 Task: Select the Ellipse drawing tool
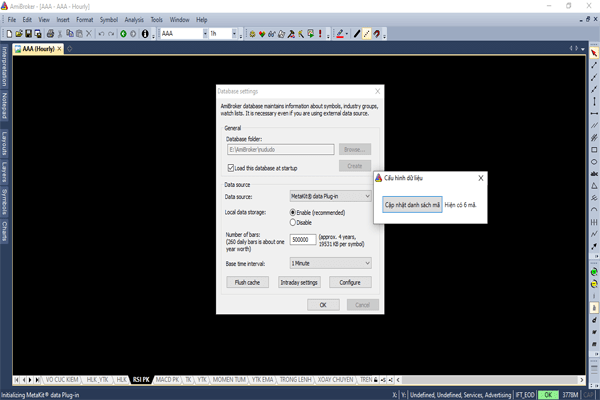(594, 162)
